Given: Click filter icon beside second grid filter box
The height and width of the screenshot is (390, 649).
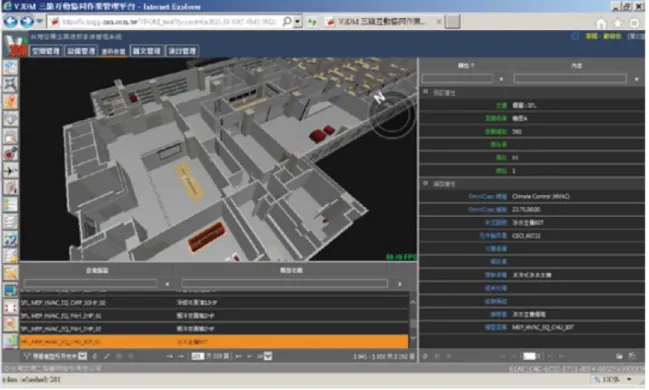Looking at the screenshot, I should 399,284.
